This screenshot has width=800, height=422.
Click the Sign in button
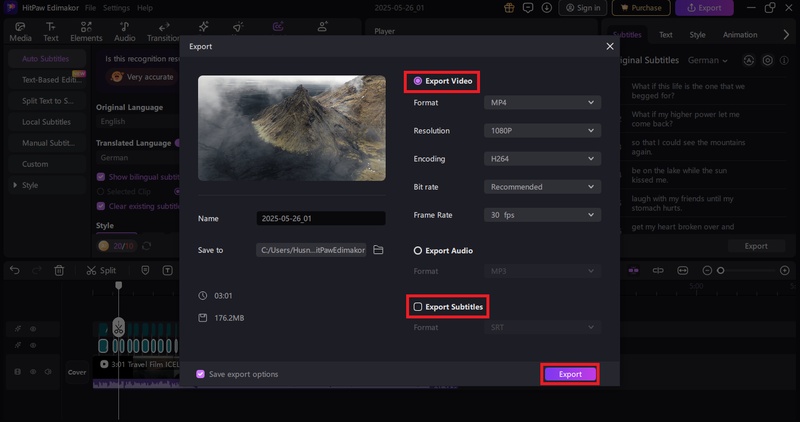tap(582, 8)
